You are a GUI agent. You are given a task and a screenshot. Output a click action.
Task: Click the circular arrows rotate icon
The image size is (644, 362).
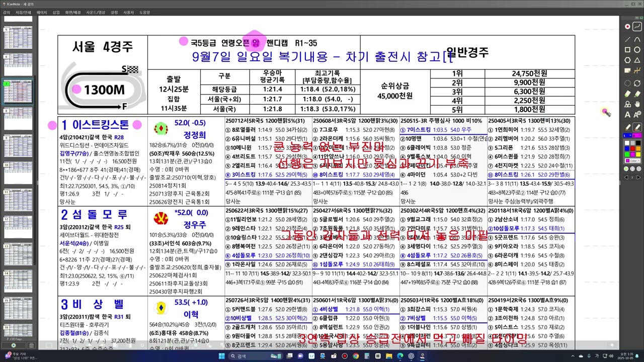pyautogui.click(x=637, y=83)
